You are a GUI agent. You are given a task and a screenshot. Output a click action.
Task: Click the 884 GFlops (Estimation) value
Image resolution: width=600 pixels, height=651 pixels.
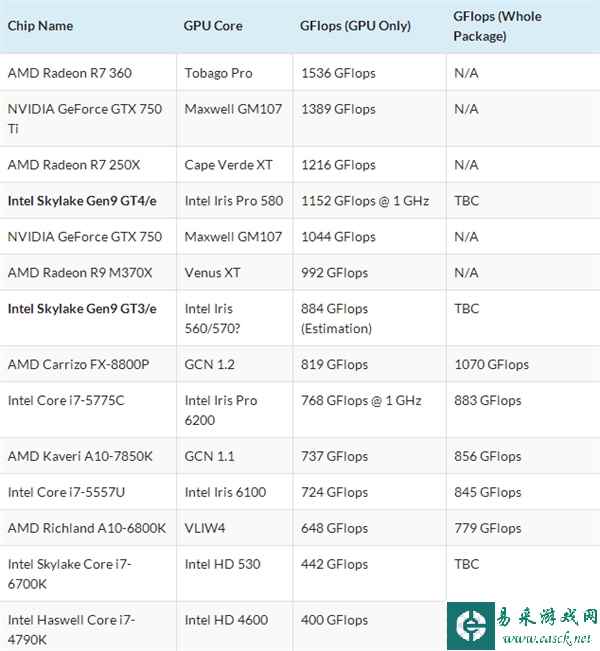tap(336, 318)
